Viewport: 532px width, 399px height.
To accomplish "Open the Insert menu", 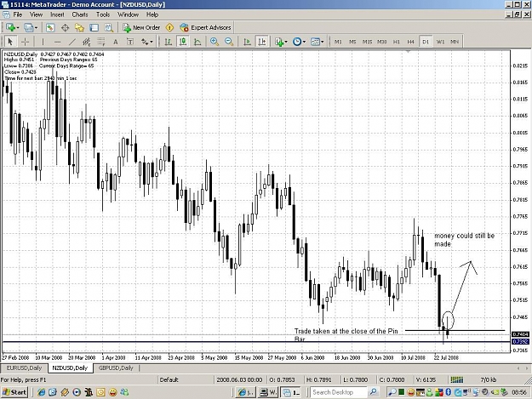I will (57, 14).
